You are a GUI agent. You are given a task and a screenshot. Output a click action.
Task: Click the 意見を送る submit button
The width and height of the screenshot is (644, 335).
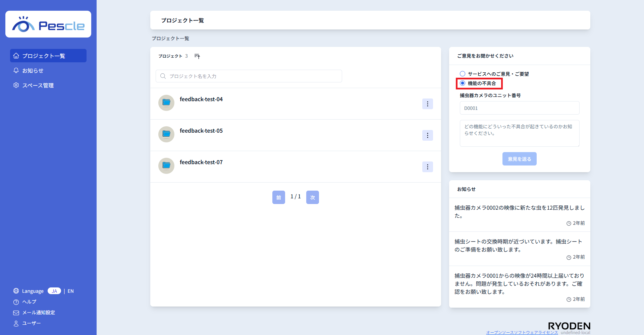[519, 159]
